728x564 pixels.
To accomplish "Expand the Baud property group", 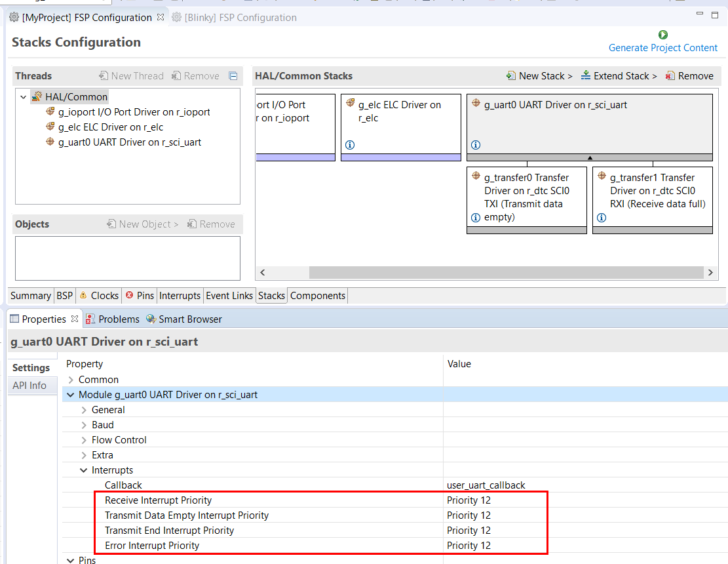I will [84, 425].
